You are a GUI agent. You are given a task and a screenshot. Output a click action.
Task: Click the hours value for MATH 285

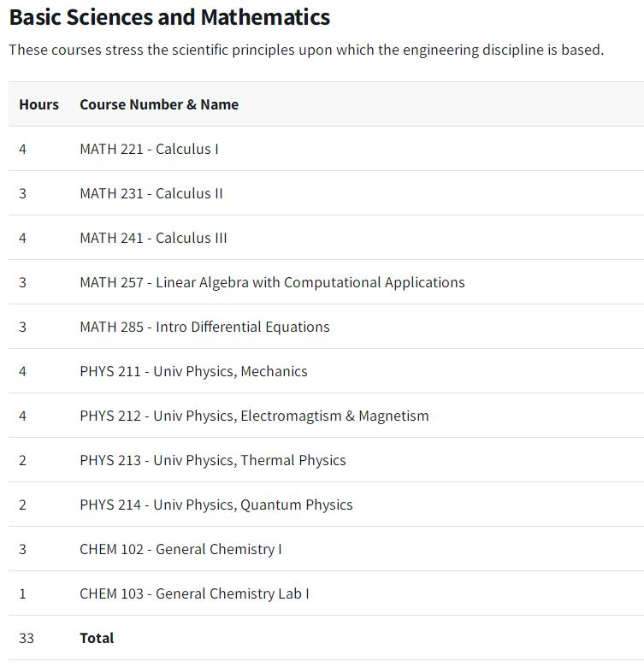22,327
